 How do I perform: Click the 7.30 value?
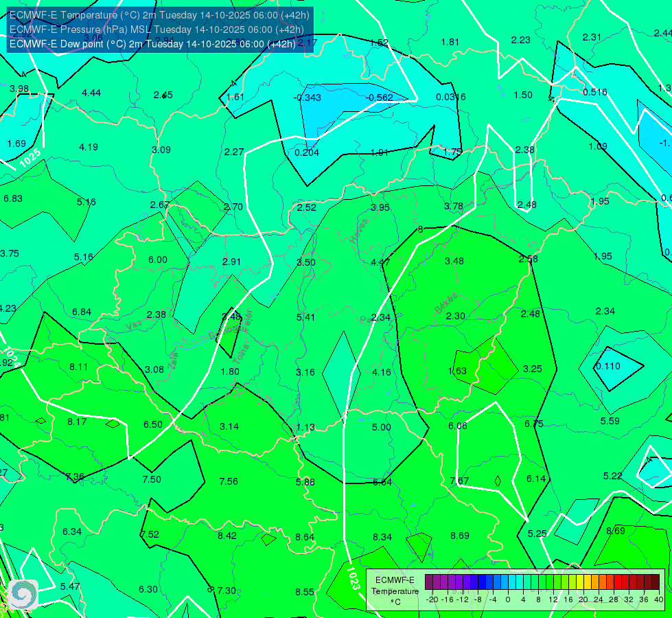tap(227, 591)
